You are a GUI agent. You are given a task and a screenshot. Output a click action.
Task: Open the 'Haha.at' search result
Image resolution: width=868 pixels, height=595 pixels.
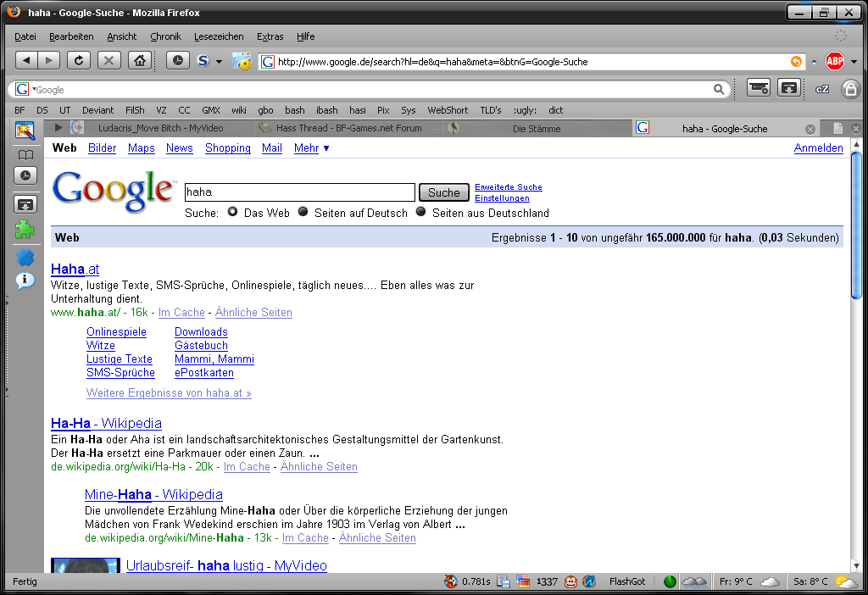75,269
